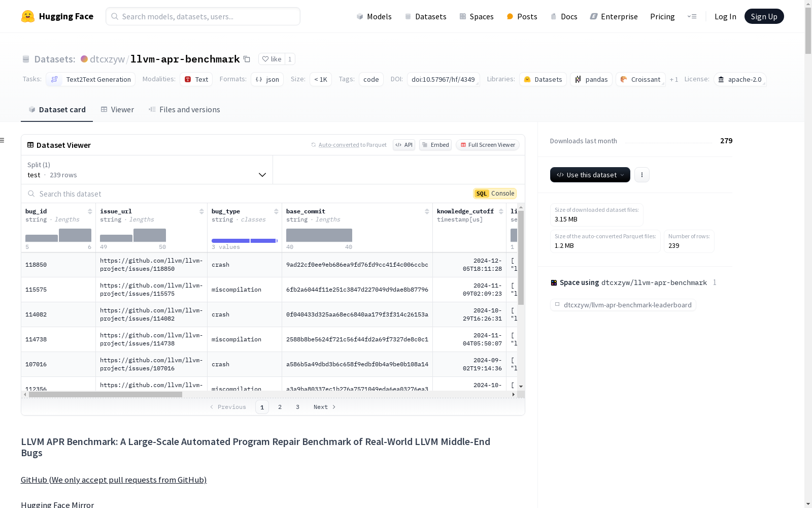Click the base_commit lengths histogram
Viewport: 812px width, 508px height.
click(319, 235)
